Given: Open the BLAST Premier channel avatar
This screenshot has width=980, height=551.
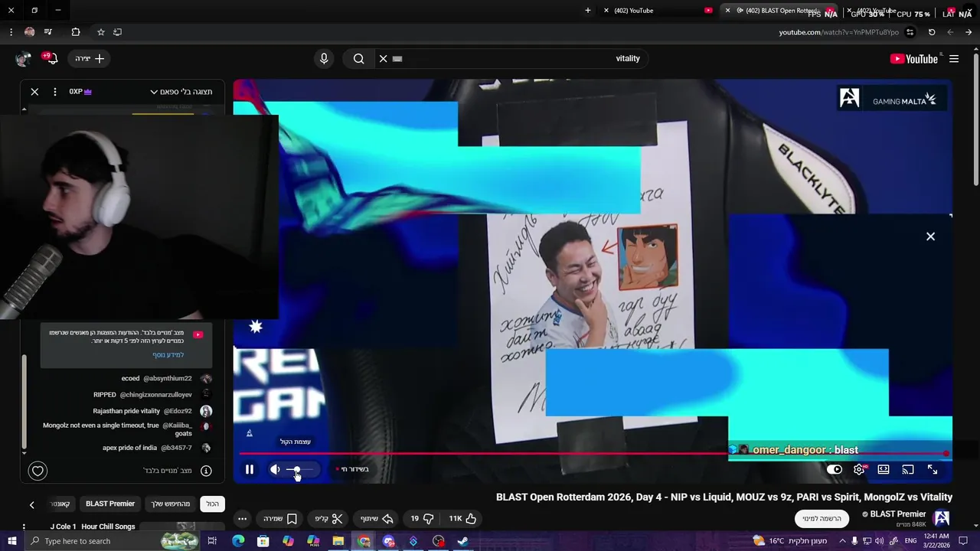Looking at the screenshot, I should [x=942, y=518].
